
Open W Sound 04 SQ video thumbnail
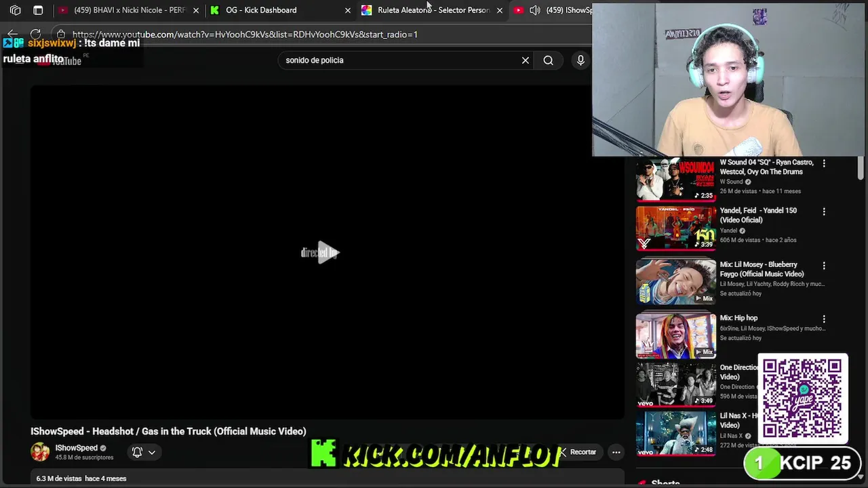coord(675,180)
